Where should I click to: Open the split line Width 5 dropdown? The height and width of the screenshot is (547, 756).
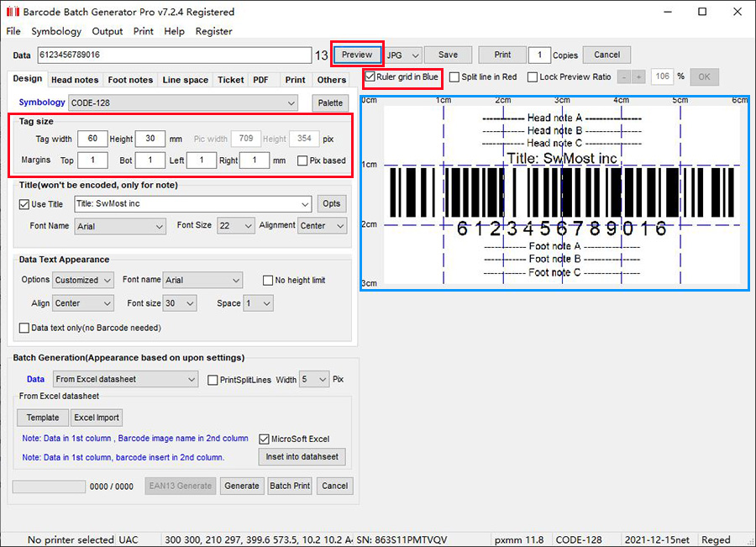coord(314,380)
